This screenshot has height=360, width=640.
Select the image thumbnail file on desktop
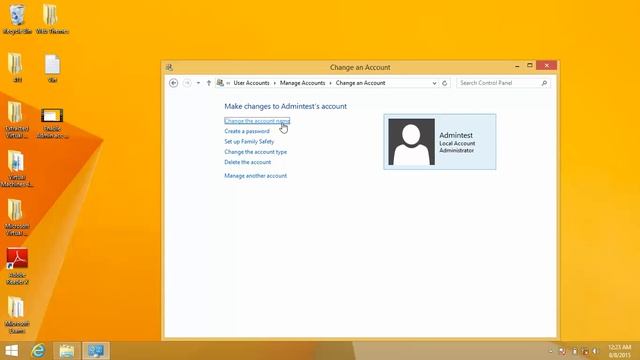click(x=52, y=123)
